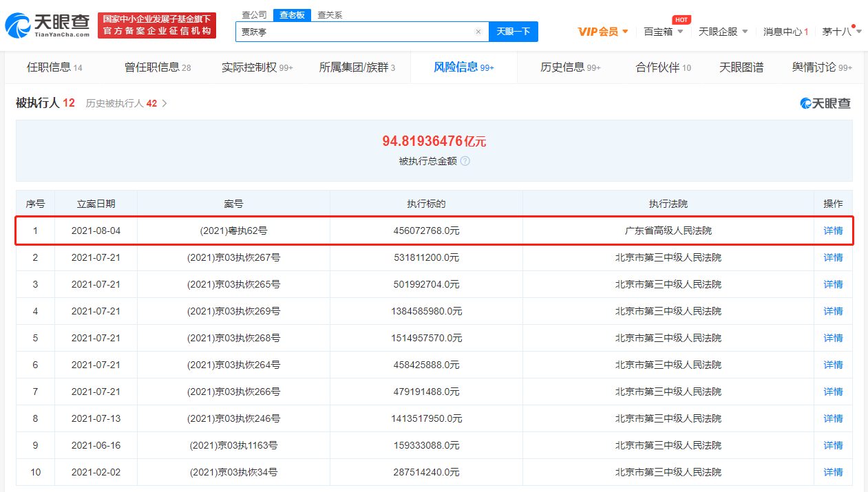Select the 天眼图谱 tab

click(741, 67)
